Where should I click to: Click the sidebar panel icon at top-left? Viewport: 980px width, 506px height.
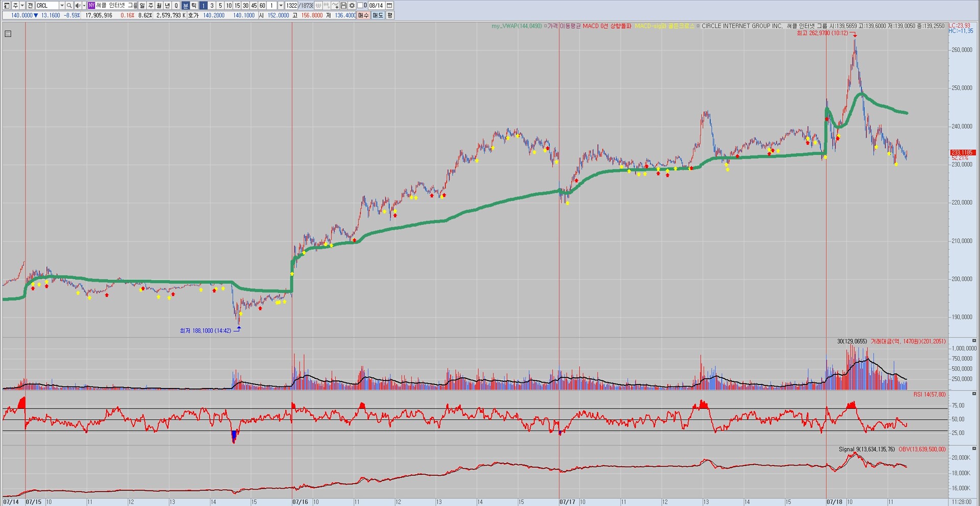7,6
